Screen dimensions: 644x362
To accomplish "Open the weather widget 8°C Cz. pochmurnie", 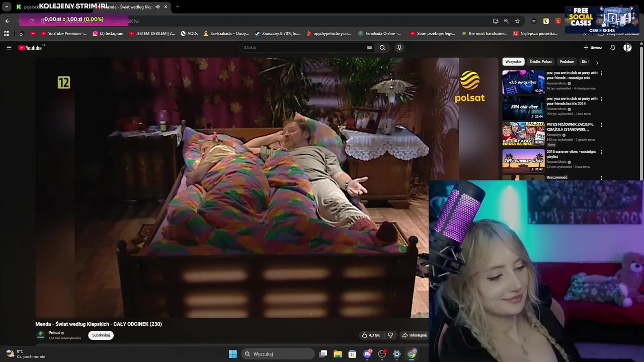I will click(x=26, y=354).
